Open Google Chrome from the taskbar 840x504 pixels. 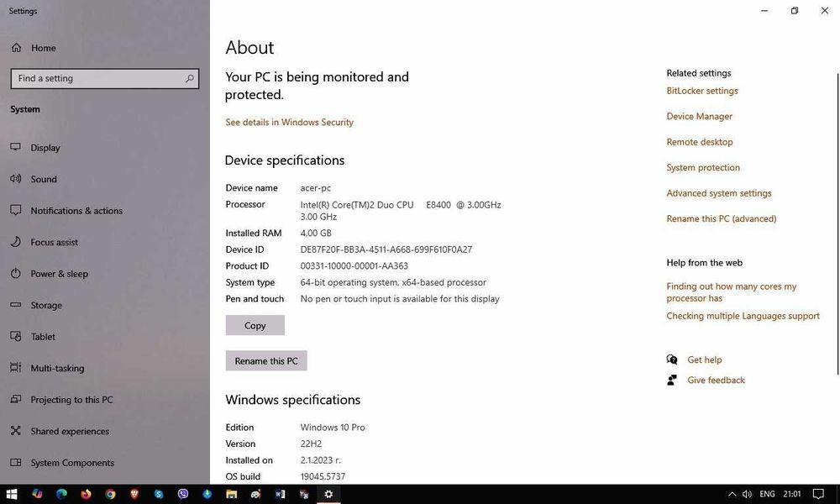[x=110, y=494]
